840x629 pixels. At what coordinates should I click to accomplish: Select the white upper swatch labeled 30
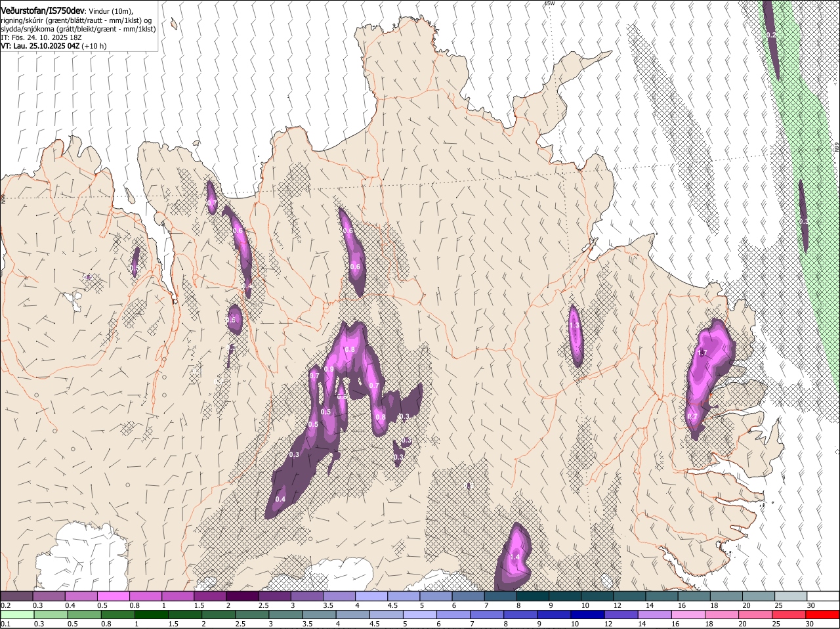[823, 596]
